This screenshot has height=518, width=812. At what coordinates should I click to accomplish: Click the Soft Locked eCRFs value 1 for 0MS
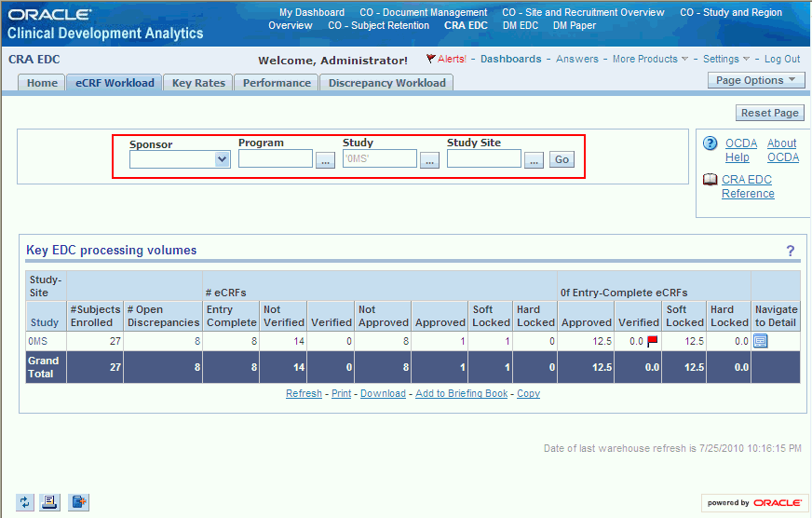(507, 341)
